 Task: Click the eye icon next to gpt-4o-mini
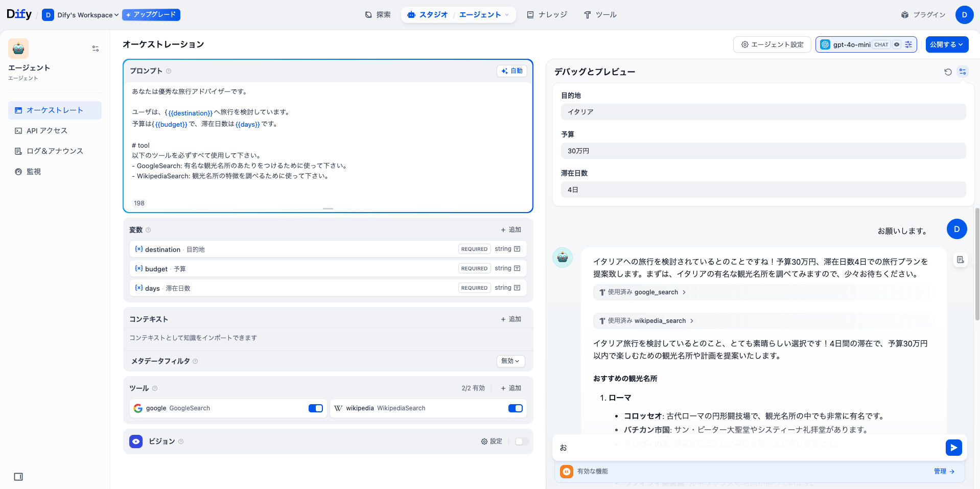click(x=896, y=44)
